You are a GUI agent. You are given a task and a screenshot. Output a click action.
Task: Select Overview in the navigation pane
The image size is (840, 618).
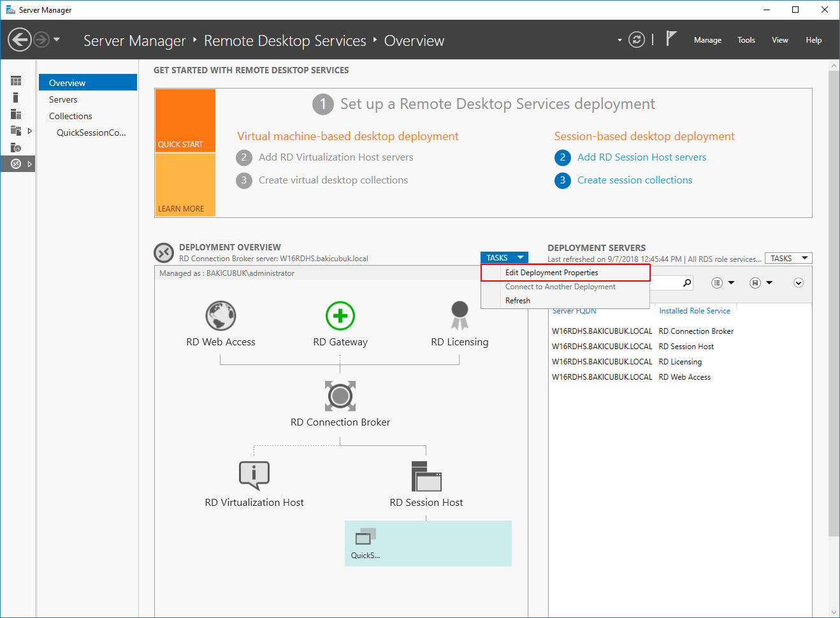point(88,83)
